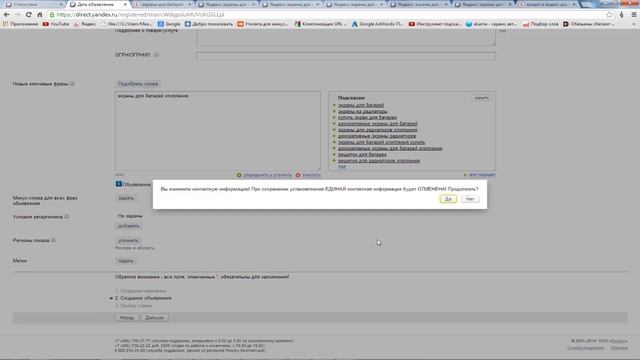The width and height of the screenshot is (640, 360).
Task: Click 'очистить' link under phrases box
Action: 311,175
